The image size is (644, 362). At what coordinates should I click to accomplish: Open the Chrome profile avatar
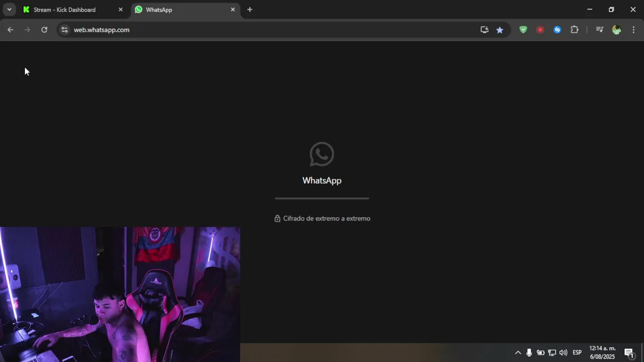coord(616,30)
